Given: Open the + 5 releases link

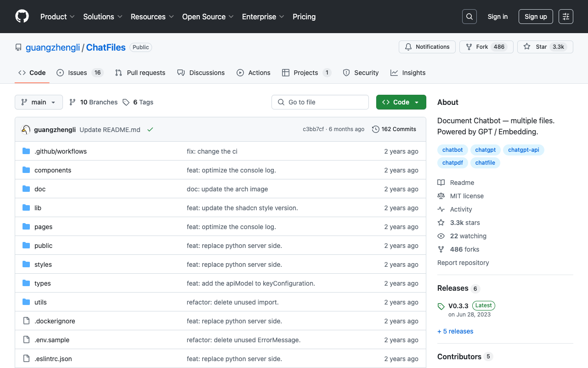Looking at the screenshot, I should 455,331.
